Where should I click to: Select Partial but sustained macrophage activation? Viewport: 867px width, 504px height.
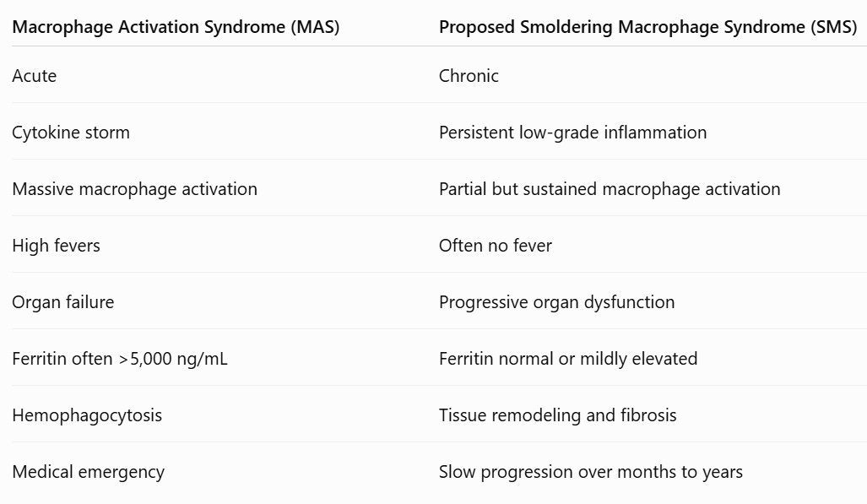pos(610,189)
